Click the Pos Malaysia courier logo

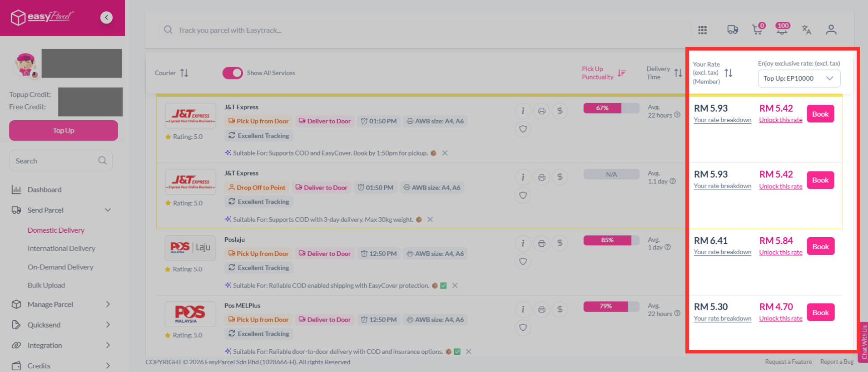click(x=190, y=313)
